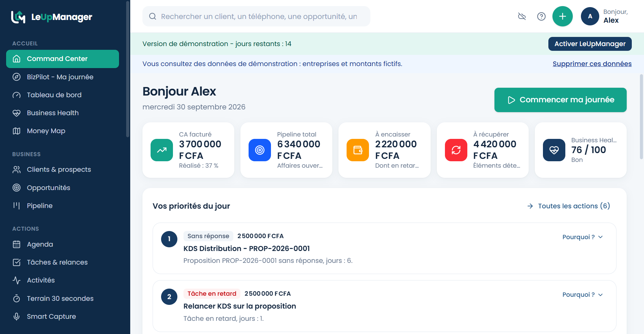Open the Pipeline sidebar item
Image resolution: width=644 pixels, height=334 pixels.
click(62, 206)
